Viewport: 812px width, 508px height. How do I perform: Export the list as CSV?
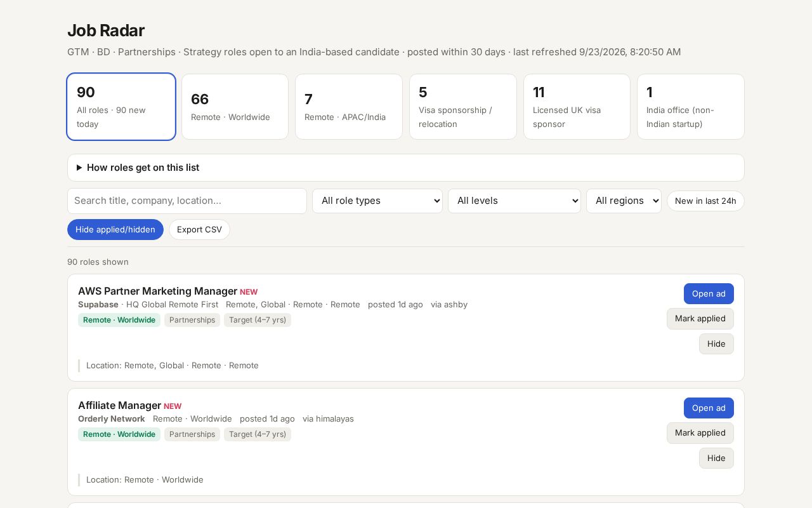pyautogui.click(x=199, y=229)
